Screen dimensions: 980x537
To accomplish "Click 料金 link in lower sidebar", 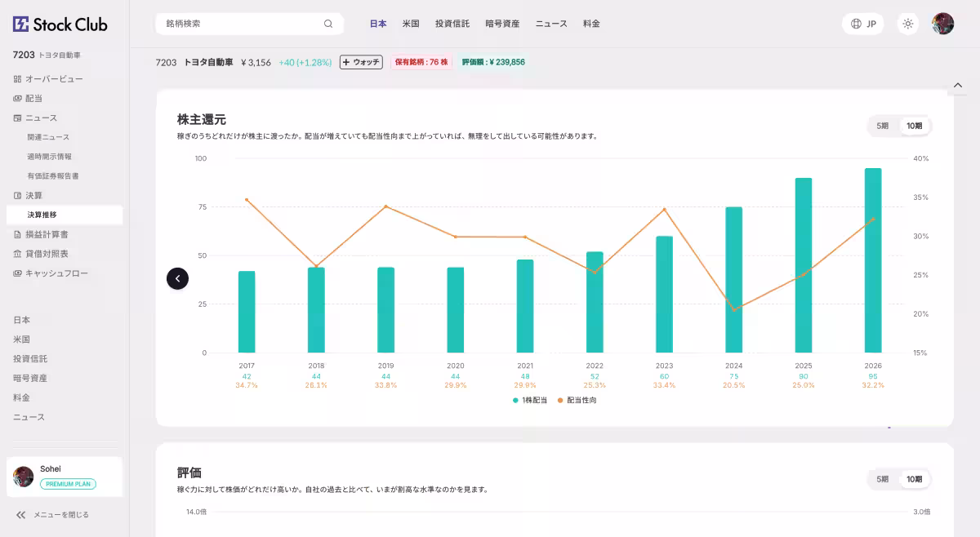I will 21,397.
